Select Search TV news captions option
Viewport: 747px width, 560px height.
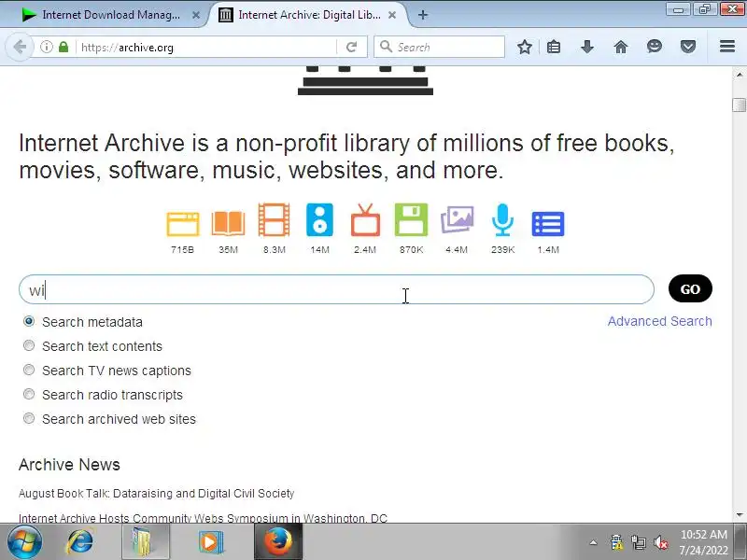tap(29, 370)
